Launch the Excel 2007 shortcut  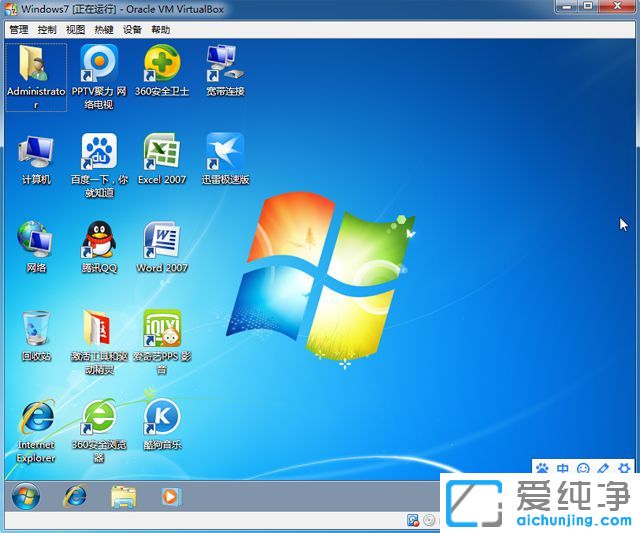(162, 159)
